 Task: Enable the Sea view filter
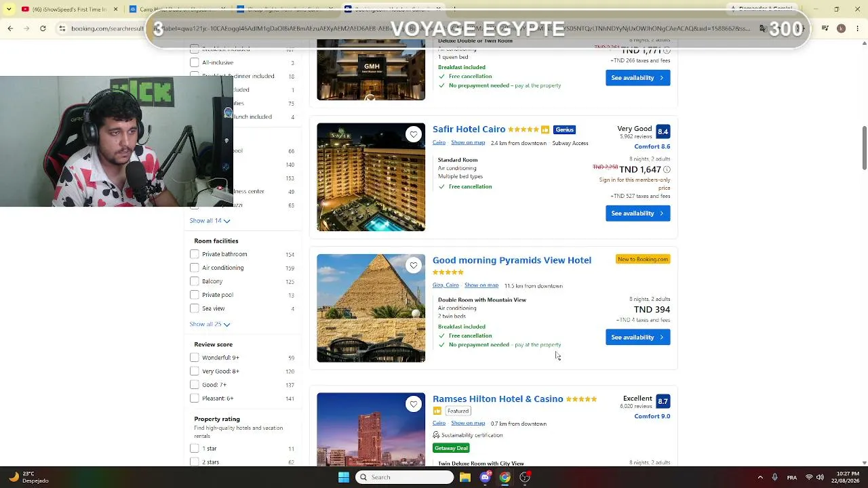(x=195, y=308)
